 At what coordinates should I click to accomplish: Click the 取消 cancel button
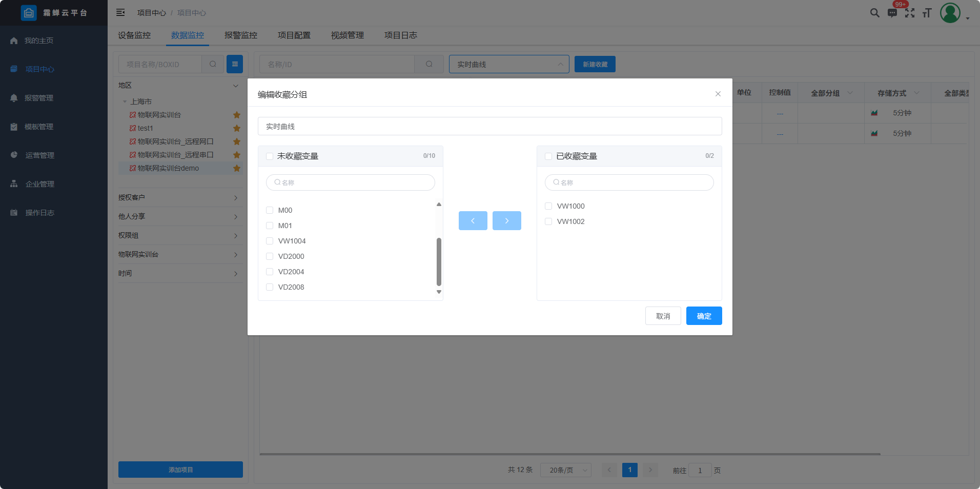[x=663, y=316]
